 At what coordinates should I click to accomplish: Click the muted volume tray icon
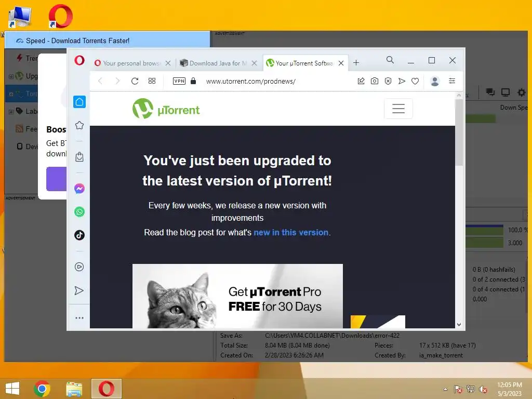(x=483, y=389)
